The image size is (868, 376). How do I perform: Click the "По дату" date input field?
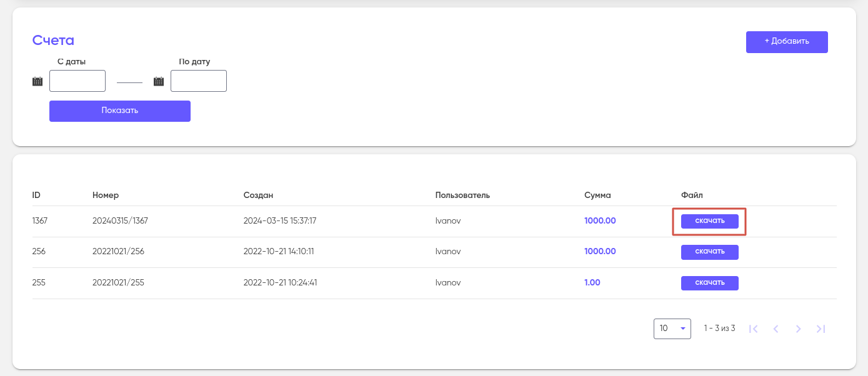199,81
